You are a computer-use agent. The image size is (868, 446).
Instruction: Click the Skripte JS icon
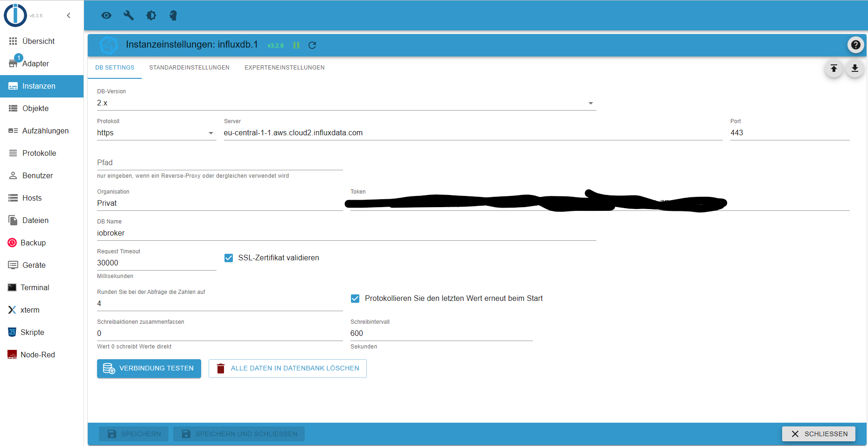(12, 332)
